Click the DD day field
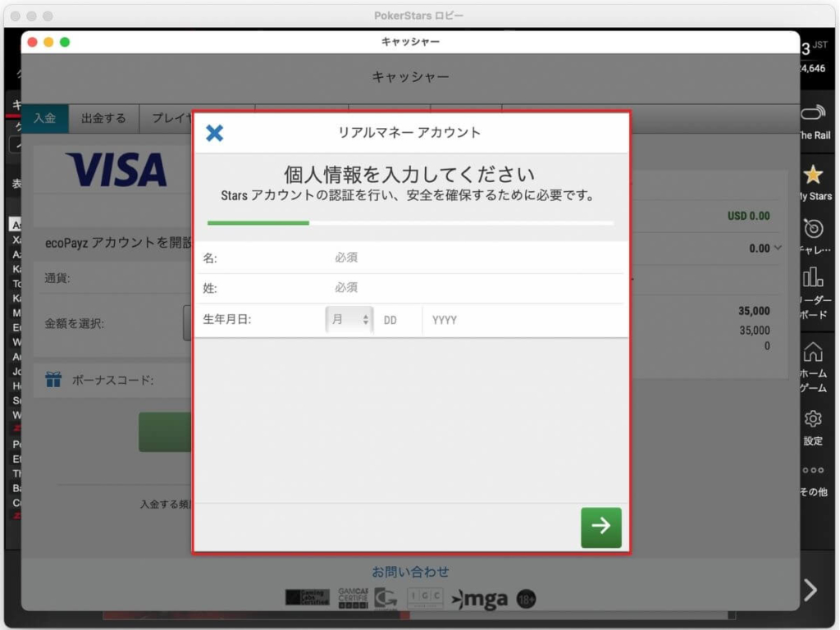 point(397,321)
